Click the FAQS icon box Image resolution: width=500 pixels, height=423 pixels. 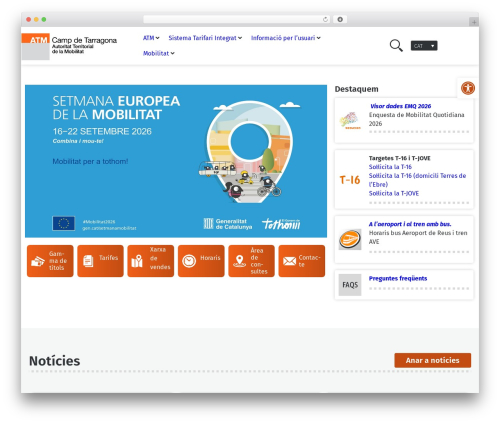[x=350, y=285]
